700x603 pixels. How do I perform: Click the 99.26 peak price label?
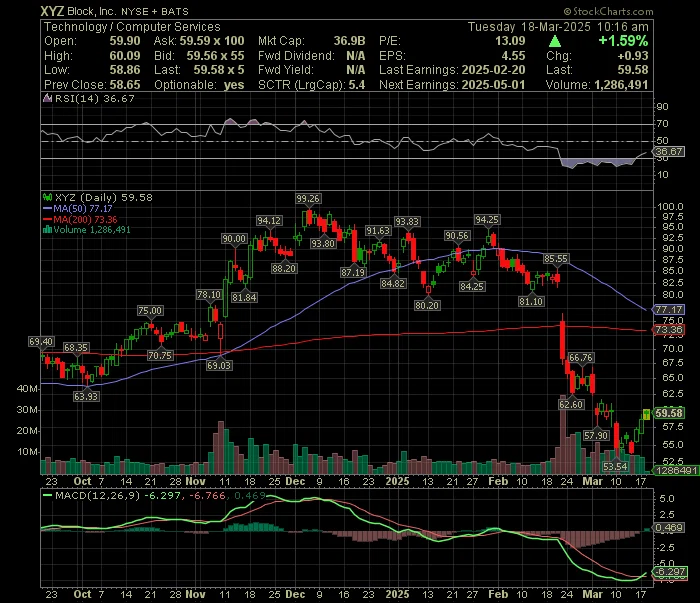point(308,199)
